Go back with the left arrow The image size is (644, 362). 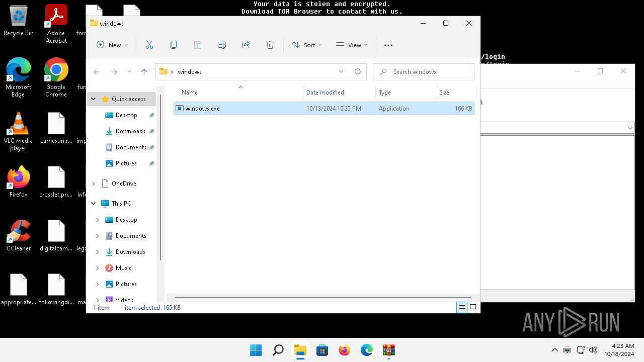(97, 72)
